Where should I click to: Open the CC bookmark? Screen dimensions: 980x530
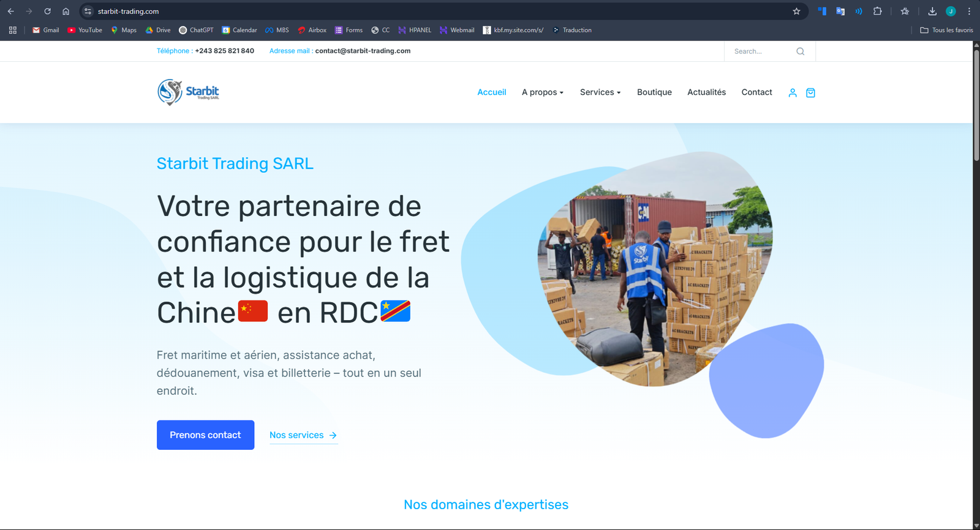pyautogui.click(x=380, y=30)
